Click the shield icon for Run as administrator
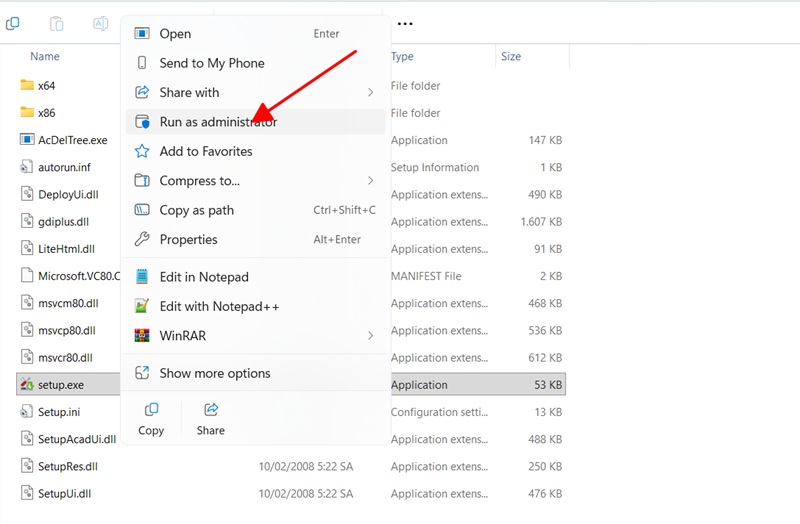 [x=142, y=121]
